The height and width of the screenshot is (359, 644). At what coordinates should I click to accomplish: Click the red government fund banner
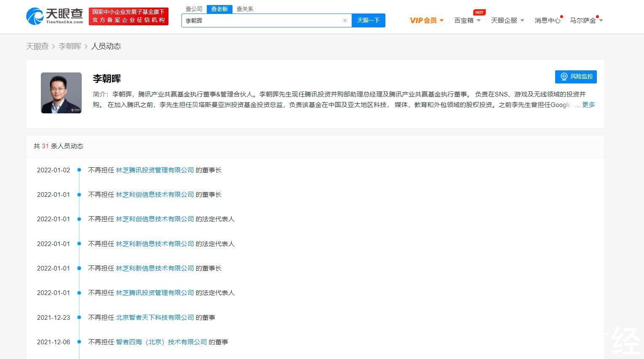click(x=128, y=16)
